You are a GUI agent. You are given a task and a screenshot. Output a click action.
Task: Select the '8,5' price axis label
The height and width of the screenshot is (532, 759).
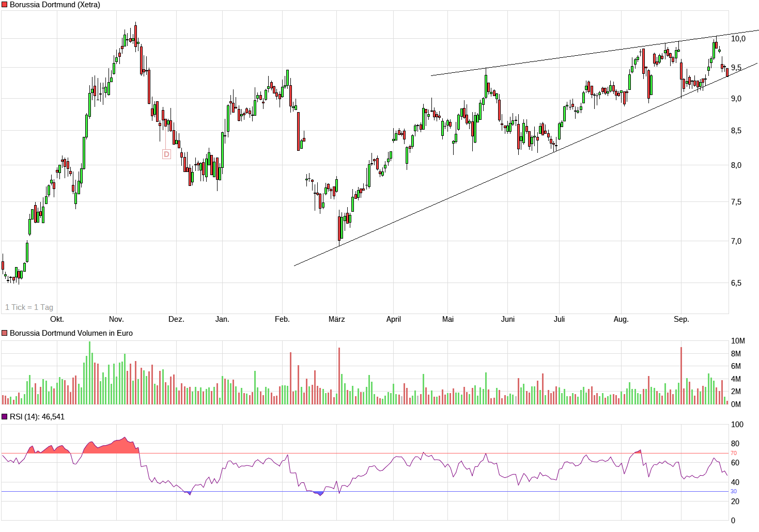[736, 131]
